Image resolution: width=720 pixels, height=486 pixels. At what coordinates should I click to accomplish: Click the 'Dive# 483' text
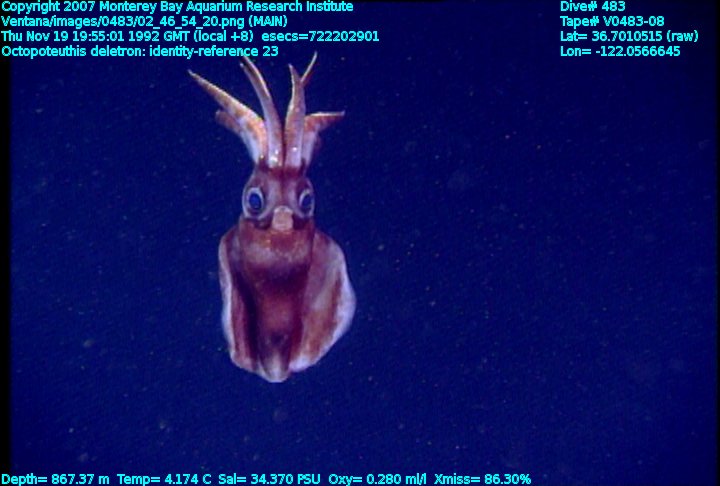tap(592, 6)
